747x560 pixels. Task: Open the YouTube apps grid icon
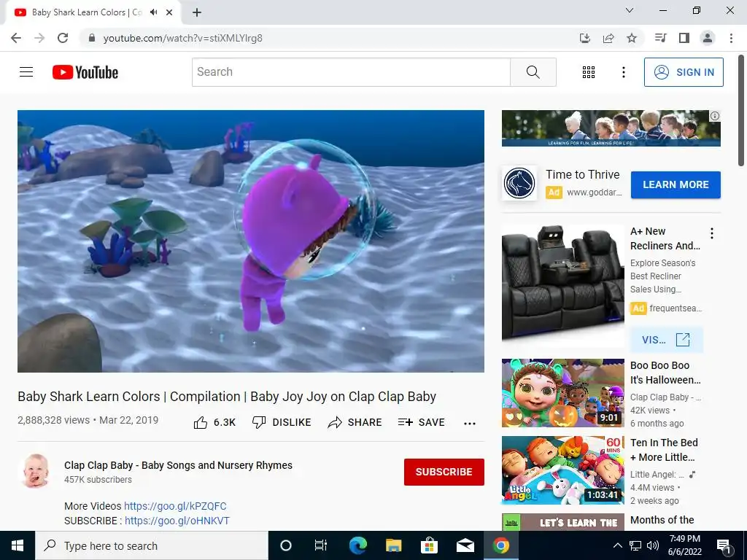pos(589,72)
